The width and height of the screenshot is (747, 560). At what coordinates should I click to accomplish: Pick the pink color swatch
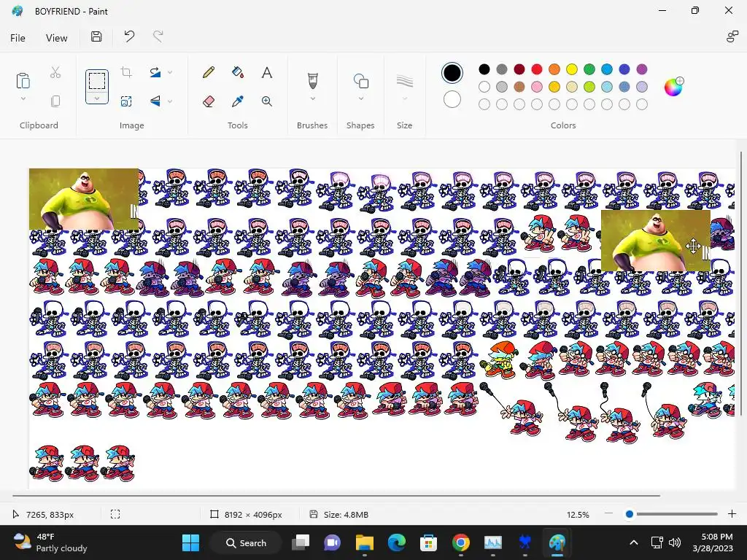537,87
